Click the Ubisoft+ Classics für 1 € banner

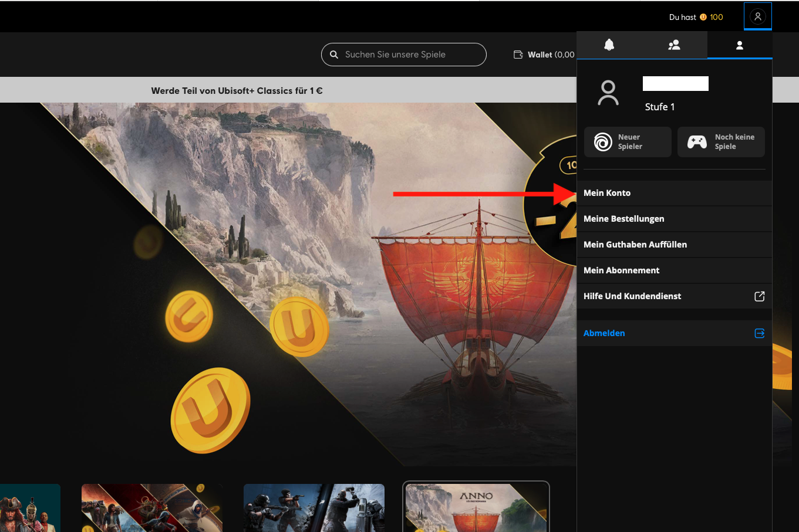point(237,91)
